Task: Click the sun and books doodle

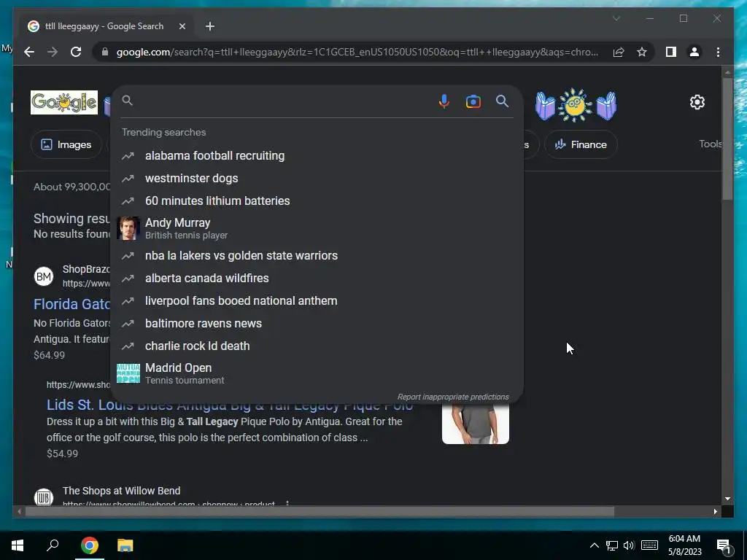Action: 576,105
